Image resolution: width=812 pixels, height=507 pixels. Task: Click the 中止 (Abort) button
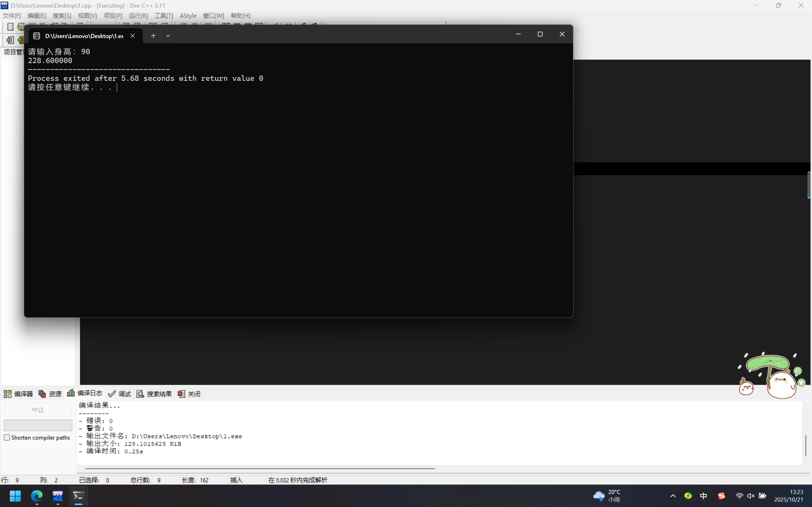pos(38,410)
